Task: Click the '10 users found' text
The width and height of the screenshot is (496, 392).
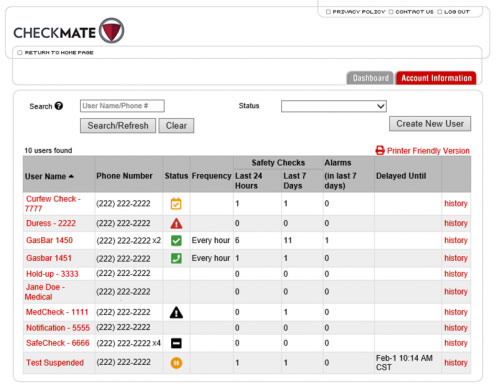Action: click(48, 150)
